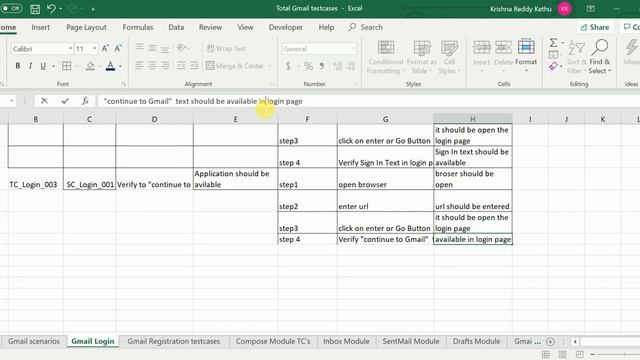Click Decrease Font Size icon
This screenshot has width=640, height=360.
(118, 49)
